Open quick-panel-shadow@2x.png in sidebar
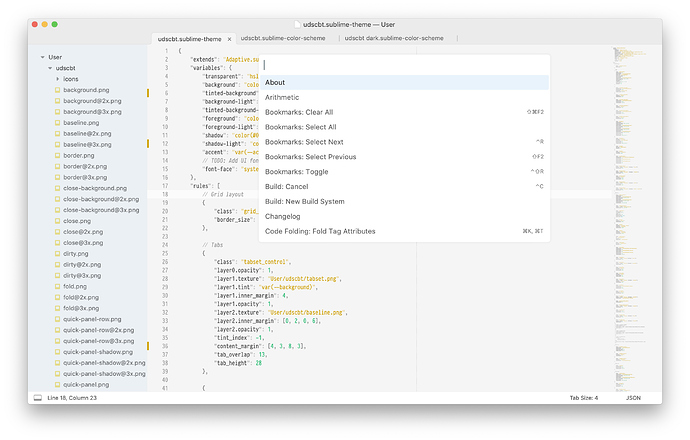The image size is (690, 440). (x=104, y=363)
